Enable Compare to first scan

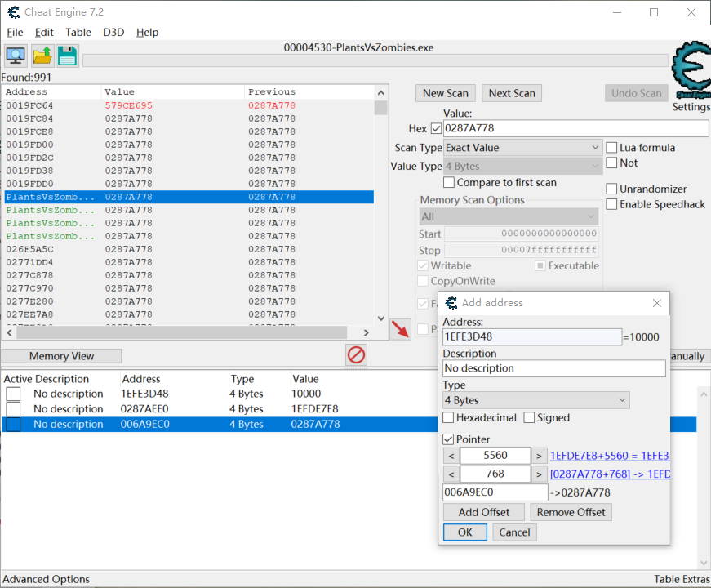pos(449,182)
